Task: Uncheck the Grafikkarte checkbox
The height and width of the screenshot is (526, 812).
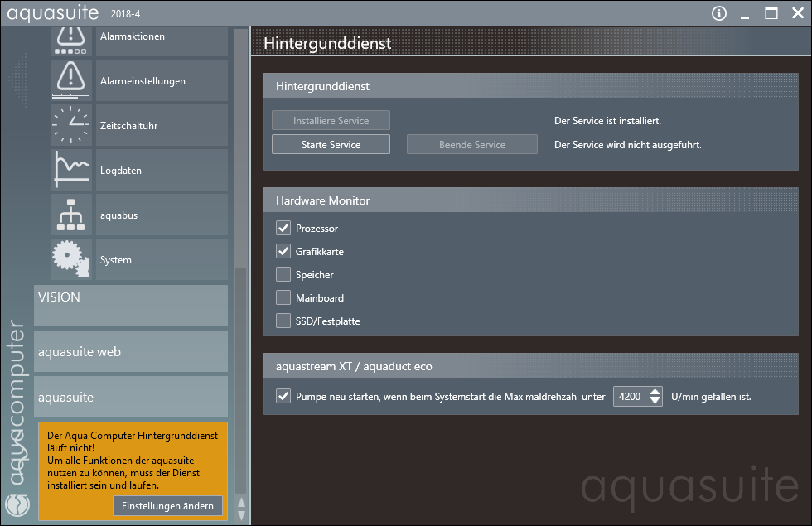Action: click(x=283, y=251)
